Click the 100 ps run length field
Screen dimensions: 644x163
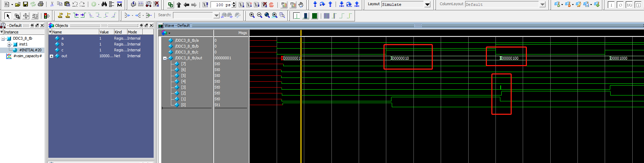pyautogui.click(x=221, y=4)
